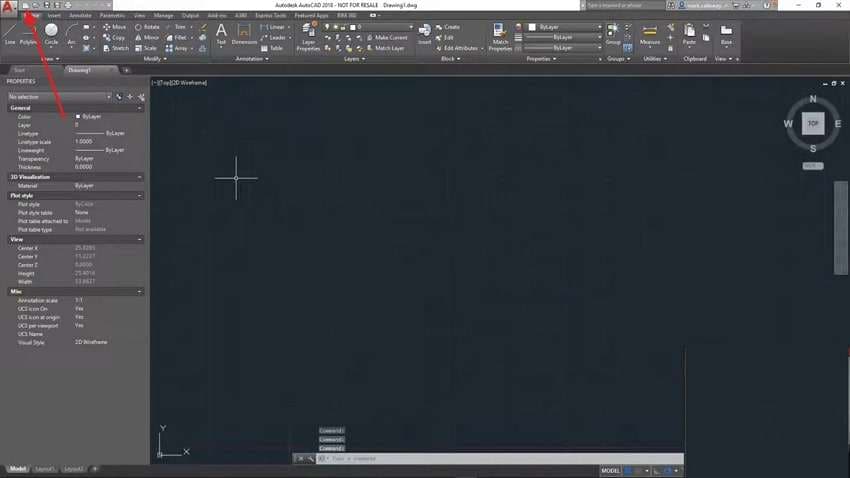Collapse the View section in Properties
850x478 pixels.
(x=139, y=239)
